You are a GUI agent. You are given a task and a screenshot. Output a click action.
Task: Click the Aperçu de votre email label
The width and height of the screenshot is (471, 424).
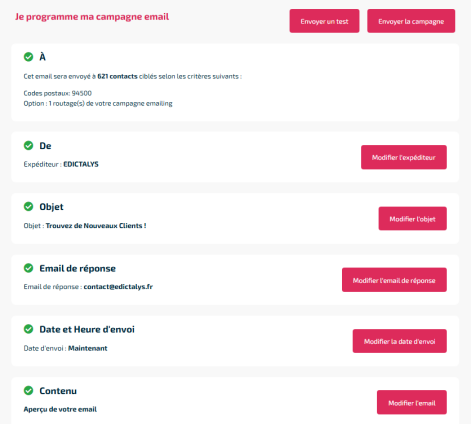click(x=60, y=409)
